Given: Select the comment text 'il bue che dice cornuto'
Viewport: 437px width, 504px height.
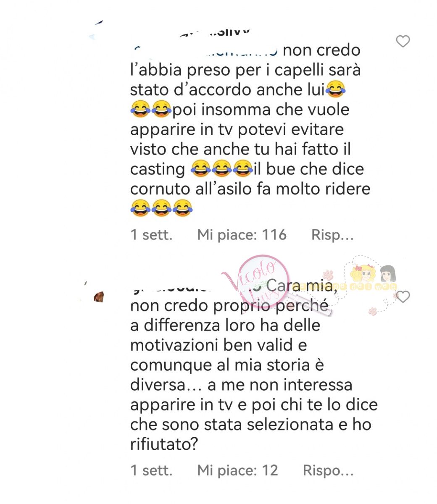Looking at the screenshot, I should click(250, 178).
